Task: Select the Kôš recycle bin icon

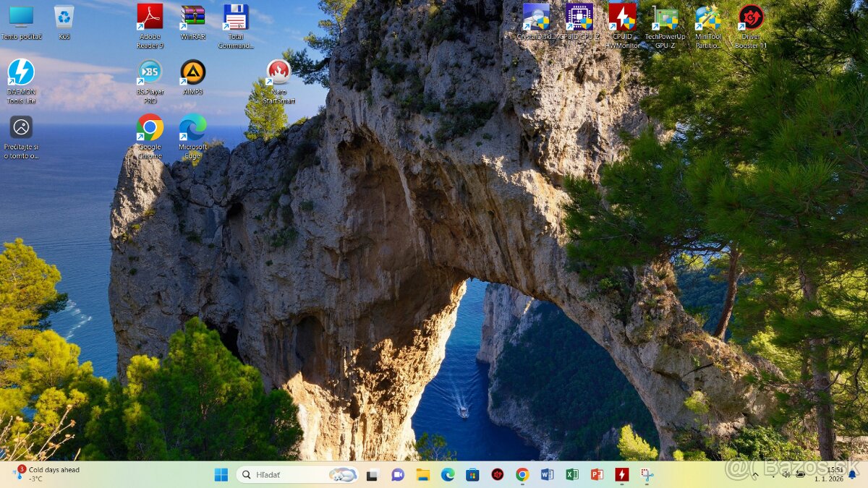Action: (64, 17)
